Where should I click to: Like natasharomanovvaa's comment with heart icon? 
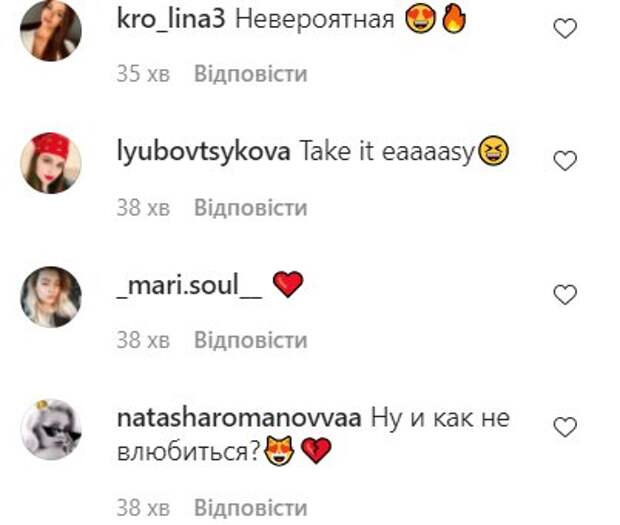pos(565,427)
